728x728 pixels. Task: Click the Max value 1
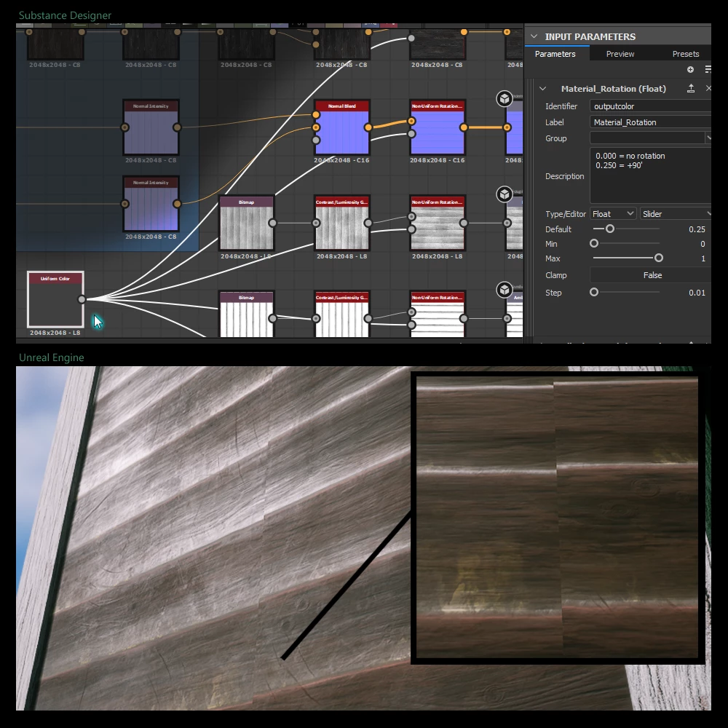pos(703,258)
